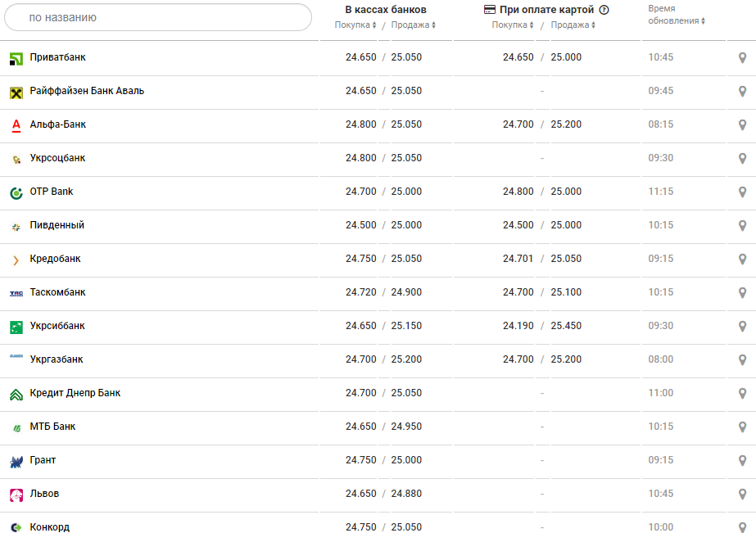Sort by Покупка under При оплате картой
The height and width of the screenshot is (533, 756).
click(x=513, y=25)
